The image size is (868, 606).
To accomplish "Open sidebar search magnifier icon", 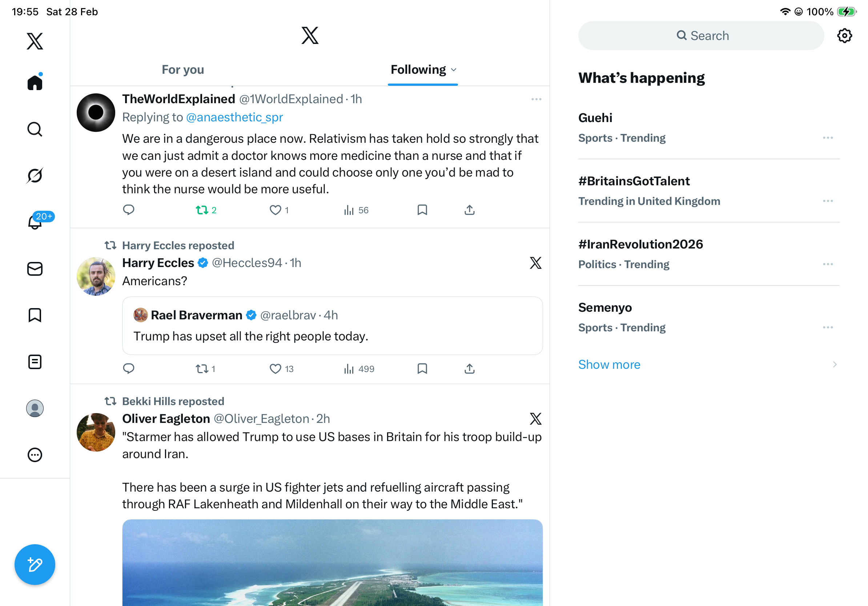I will (x=35, y=129).
